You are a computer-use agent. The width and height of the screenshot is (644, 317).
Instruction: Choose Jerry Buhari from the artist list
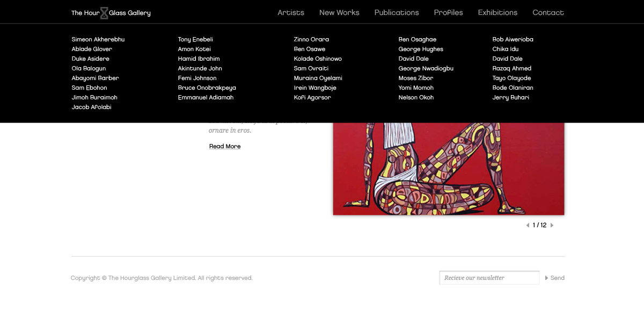(511, 97)
